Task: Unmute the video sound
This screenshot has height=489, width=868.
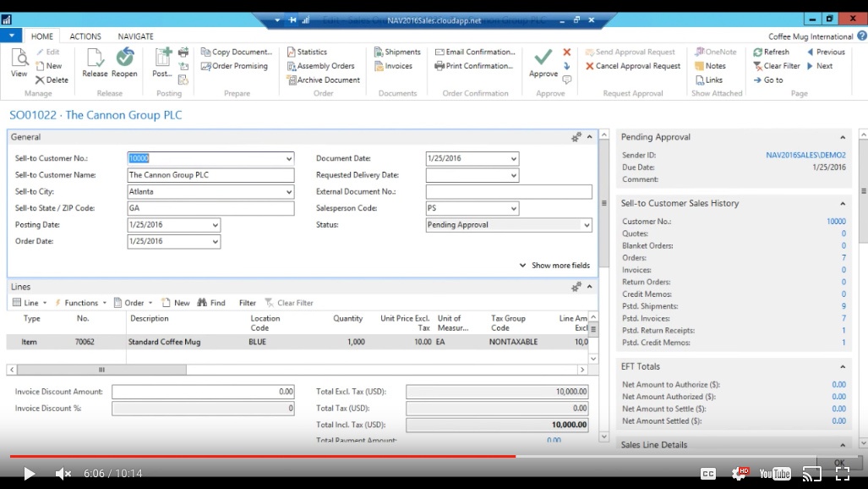Action: tap(63, 474)
